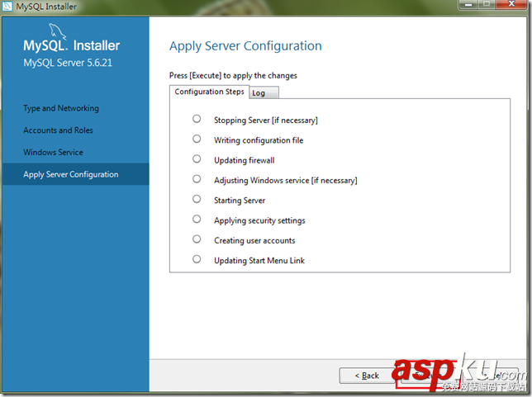
Task: Select Apply Server Configuration in sidebar
Action: 75,174
